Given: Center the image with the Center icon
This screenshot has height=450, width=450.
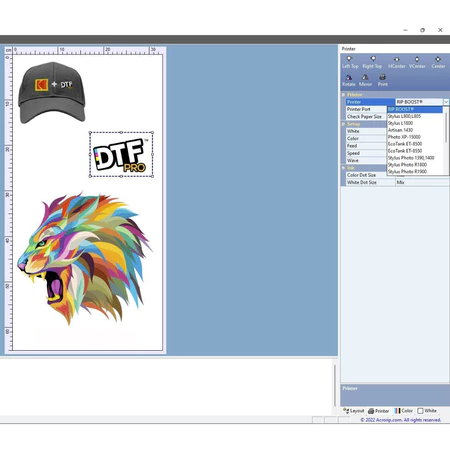Looking at the screenshot, I should (438, 62).
